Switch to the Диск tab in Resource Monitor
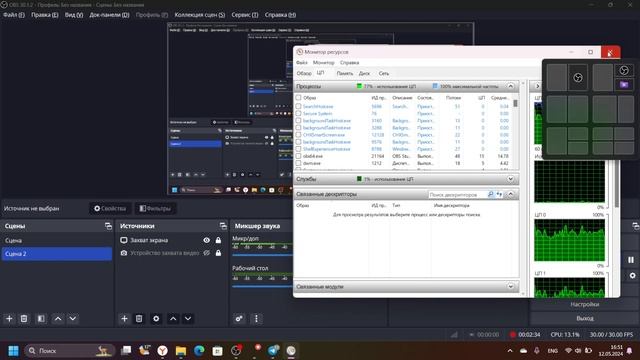Viewport: 640px width, 360px height. coord(364,73)
